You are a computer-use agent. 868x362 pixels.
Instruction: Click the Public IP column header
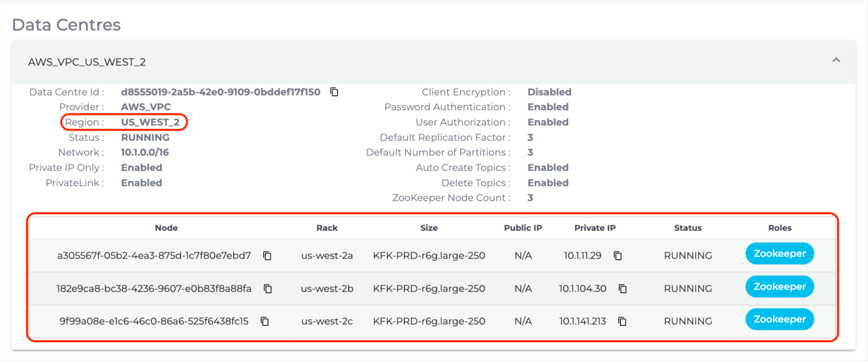click(x=523, y=228)
